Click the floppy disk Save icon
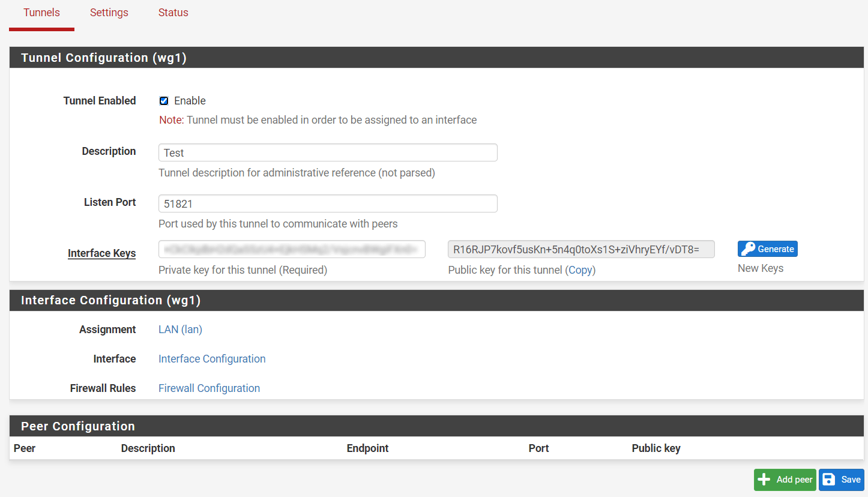 [829, 480]
